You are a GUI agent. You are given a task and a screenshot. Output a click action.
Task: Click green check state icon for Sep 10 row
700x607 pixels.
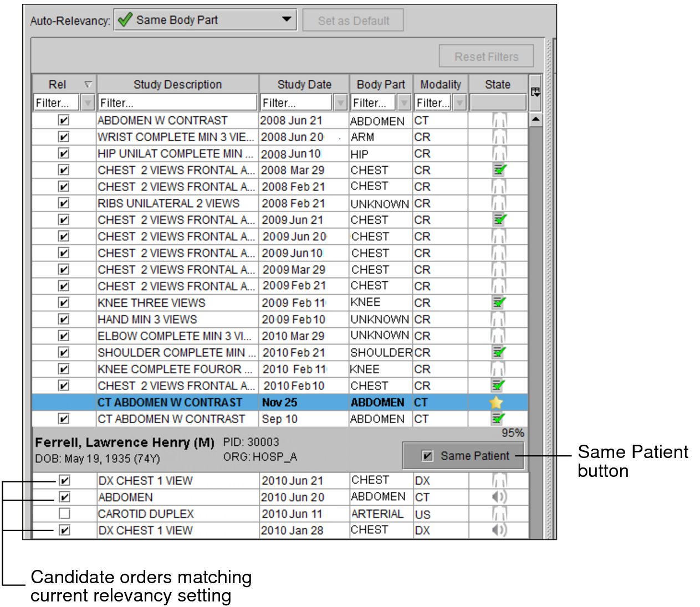point(499,419)
